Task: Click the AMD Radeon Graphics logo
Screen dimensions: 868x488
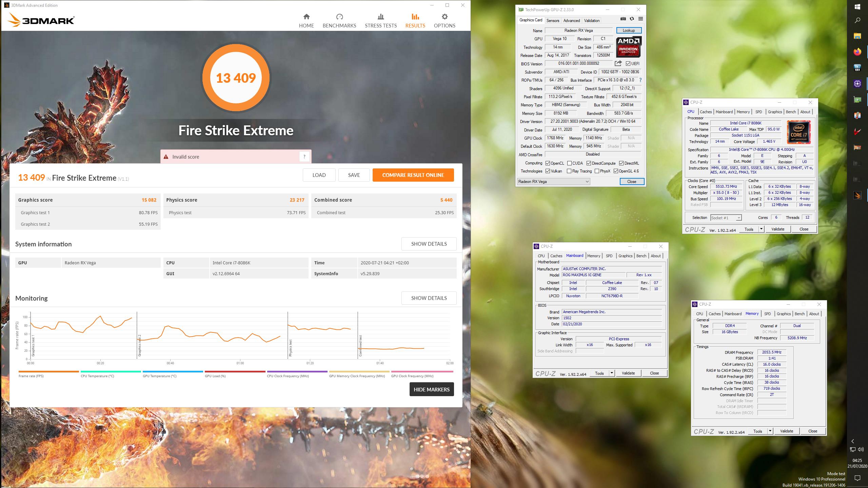Action: [x=629, y=46]
